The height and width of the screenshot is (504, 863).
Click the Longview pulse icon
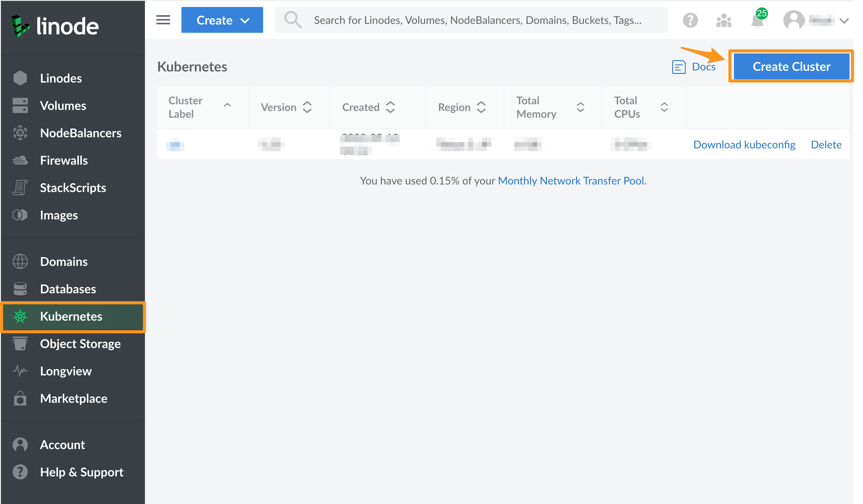pyautogui.click(x=20, y=371)
